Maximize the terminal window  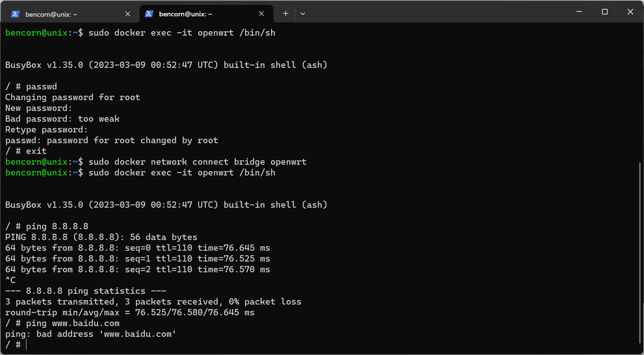pyautogui.click(x=604, y=11)
